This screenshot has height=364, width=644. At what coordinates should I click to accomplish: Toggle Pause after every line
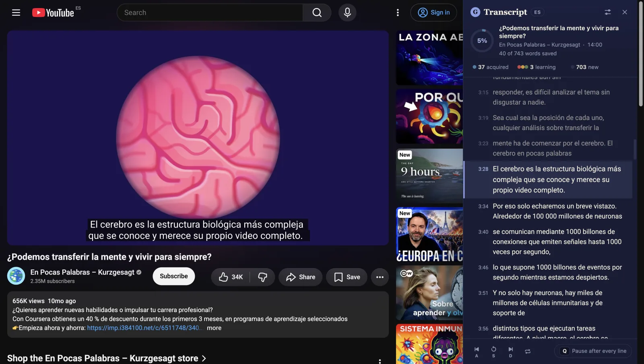click(593, 351)
